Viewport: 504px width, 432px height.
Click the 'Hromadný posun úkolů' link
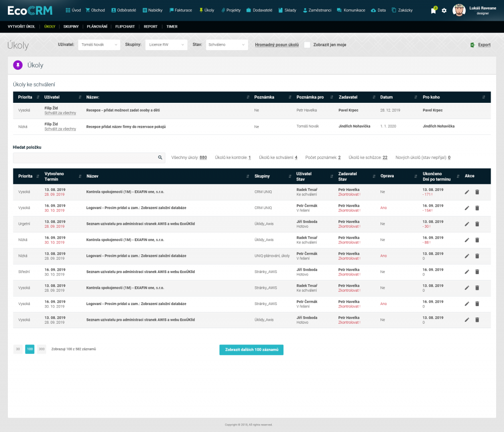coord(277,45)
